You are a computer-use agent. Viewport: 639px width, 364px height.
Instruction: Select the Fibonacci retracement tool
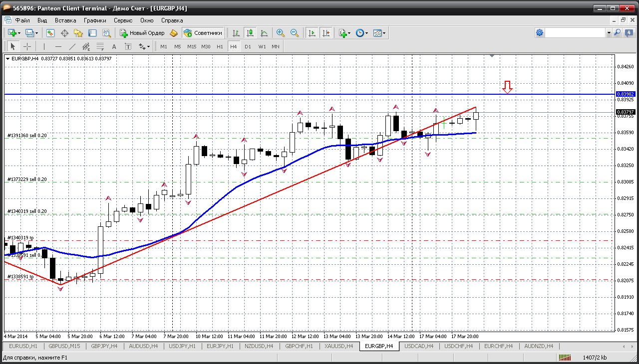(x=100, y=46)
